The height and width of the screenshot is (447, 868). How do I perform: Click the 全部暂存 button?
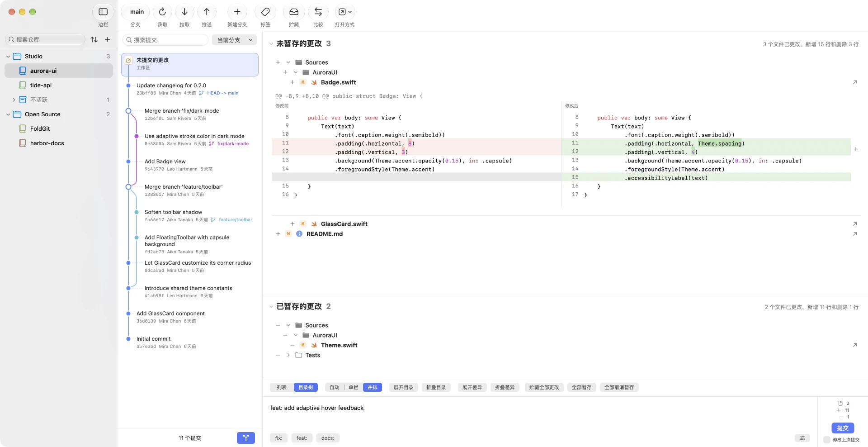coord(581,387)
